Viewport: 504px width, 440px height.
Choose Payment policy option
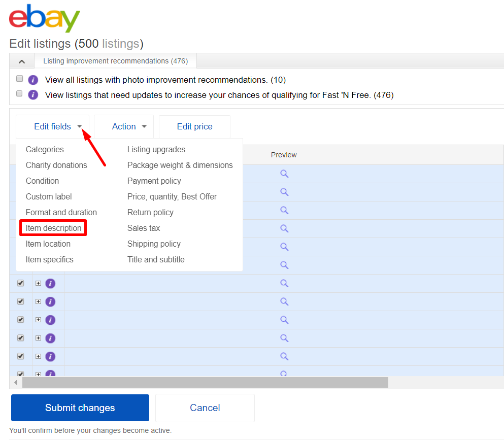(x=154, y=181)
